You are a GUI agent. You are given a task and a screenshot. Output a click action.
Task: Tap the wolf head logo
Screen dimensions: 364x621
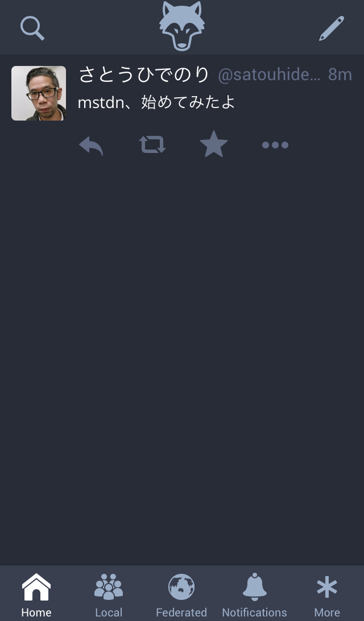182,26
